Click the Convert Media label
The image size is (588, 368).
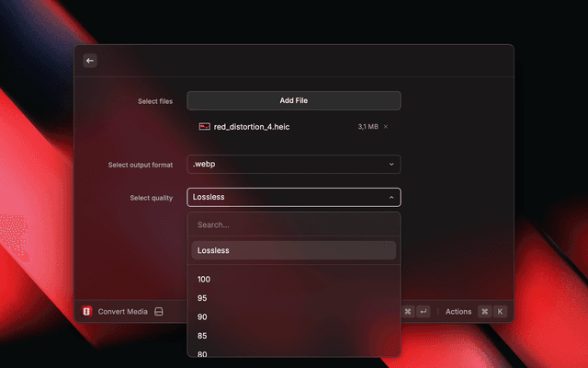(122, 312)
